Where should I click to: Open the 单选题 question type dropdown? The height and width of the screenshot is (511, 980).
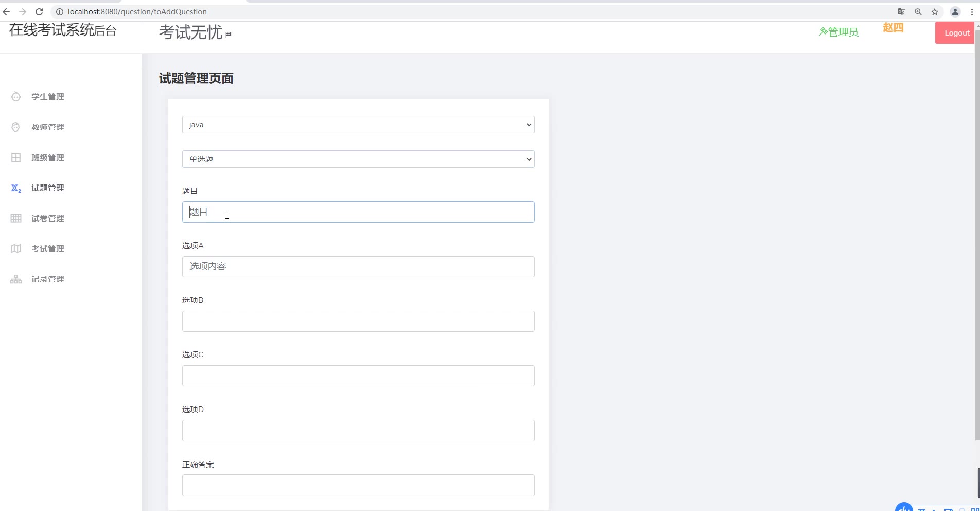358,159
